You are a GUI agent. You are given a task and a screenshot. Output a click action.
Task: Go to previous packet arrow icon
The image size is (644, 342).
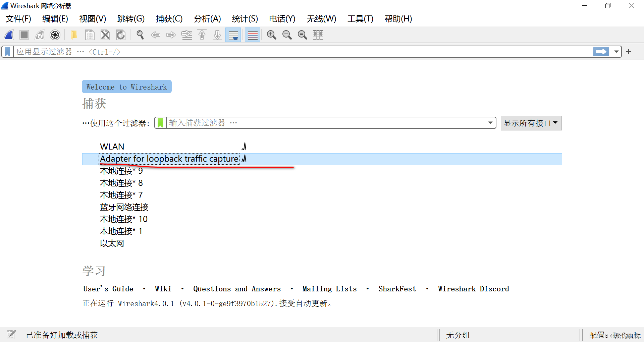[156, 35]
